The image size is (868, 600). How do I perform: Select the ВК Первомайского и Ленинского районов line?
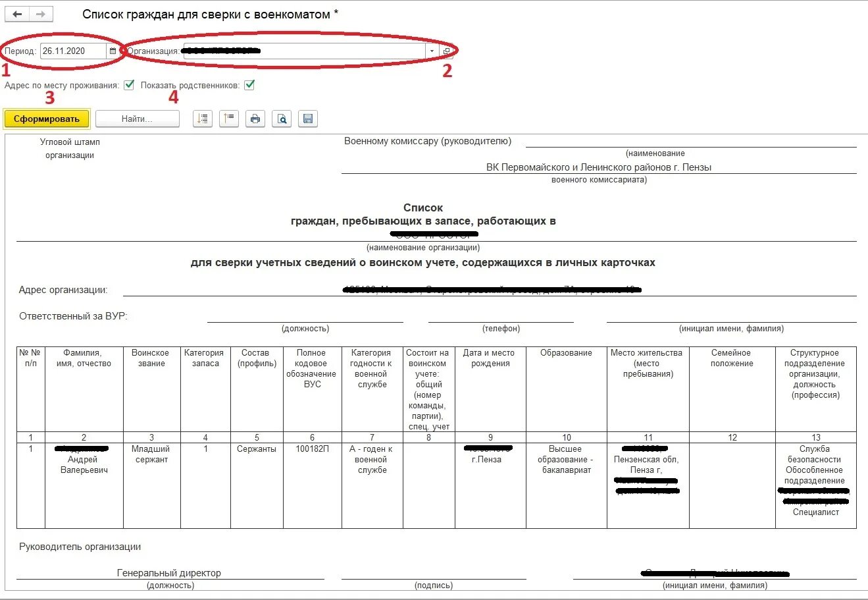point(599,167)
